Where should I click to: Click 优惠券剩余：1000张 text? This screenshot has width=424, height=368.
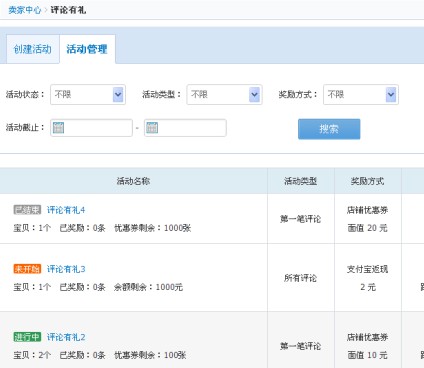pos(153,228)
